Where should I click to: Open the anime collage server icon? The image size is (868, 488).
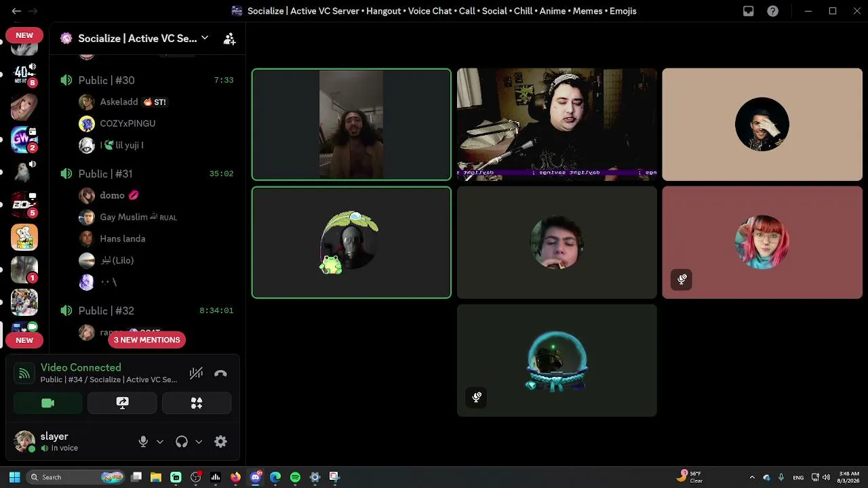tap(24, 302)
